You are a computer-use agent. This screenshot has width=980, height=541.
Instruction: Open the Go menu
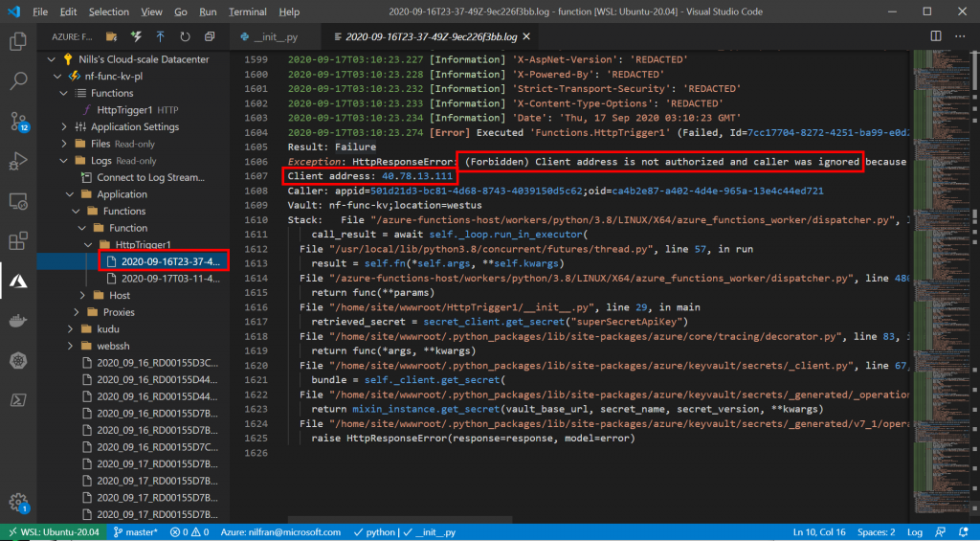click(181, 11)
